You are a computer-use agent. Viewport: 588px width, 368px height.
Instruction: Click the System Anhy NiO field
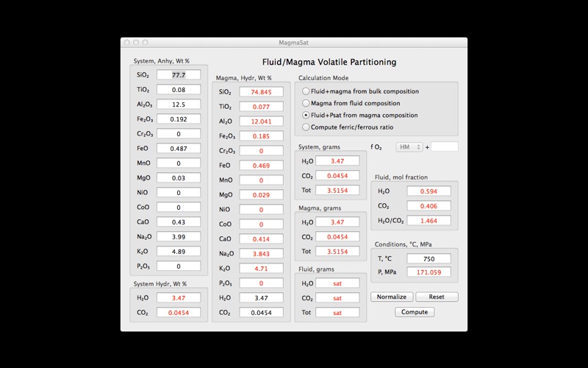pyautogui.click(x=179, y=192)
